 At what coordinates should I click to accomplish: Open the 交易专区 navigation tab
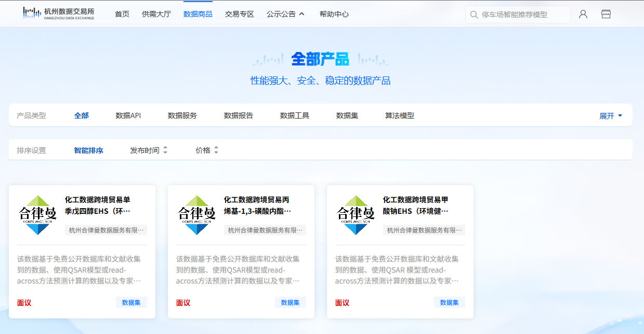click(239, 14)
